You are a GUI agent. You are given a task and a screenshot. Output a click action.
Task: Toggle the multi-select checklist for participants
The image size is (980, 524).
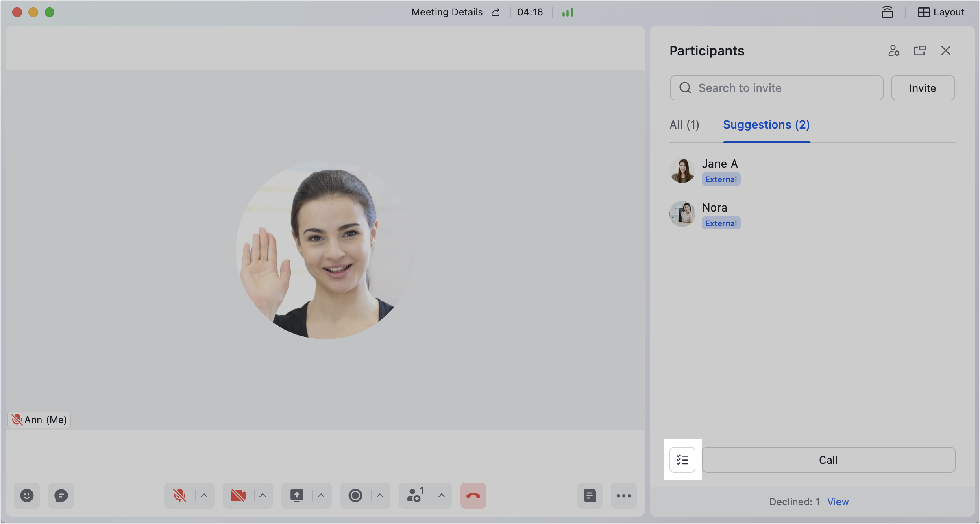(682, 460)
